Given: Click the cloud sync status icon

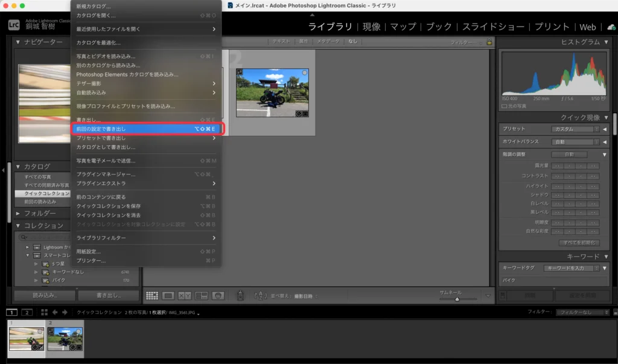Looking at the screenshot, I should (x=611, y=27).
